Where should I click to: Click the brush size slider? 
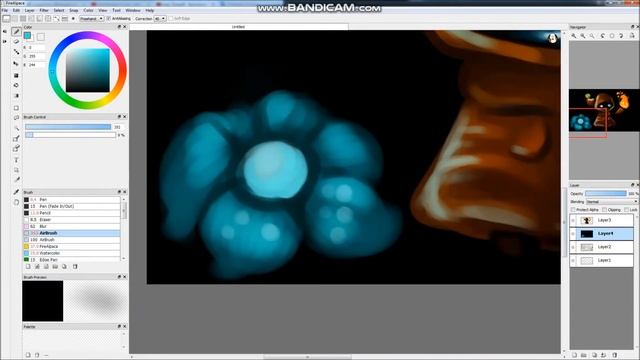click(68, 127)
